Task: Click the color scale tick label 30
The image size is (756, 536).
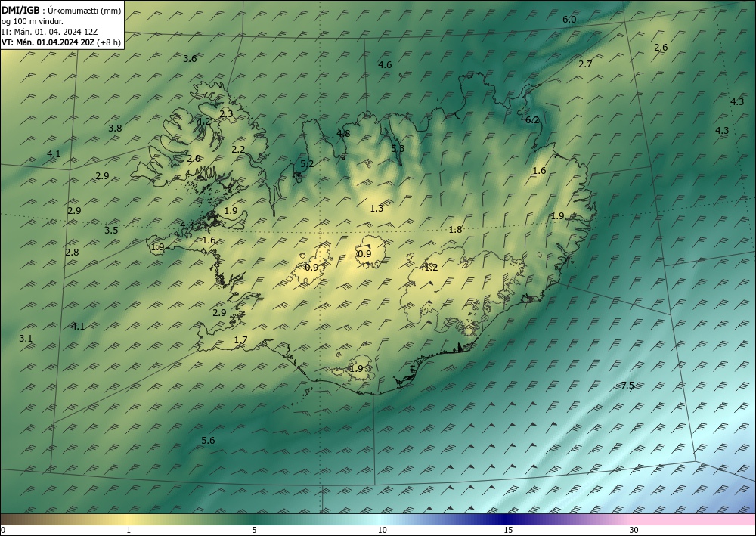Action: click(634, 531)
